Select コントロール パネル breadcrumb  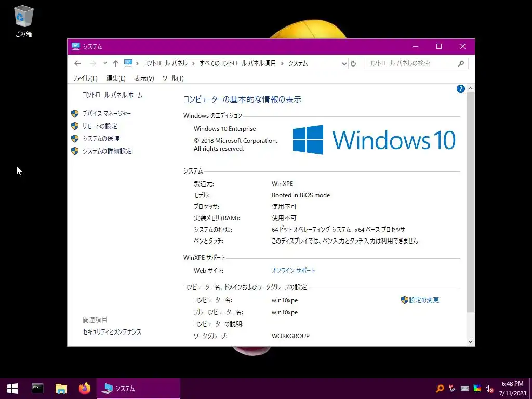tap(165, 63)
